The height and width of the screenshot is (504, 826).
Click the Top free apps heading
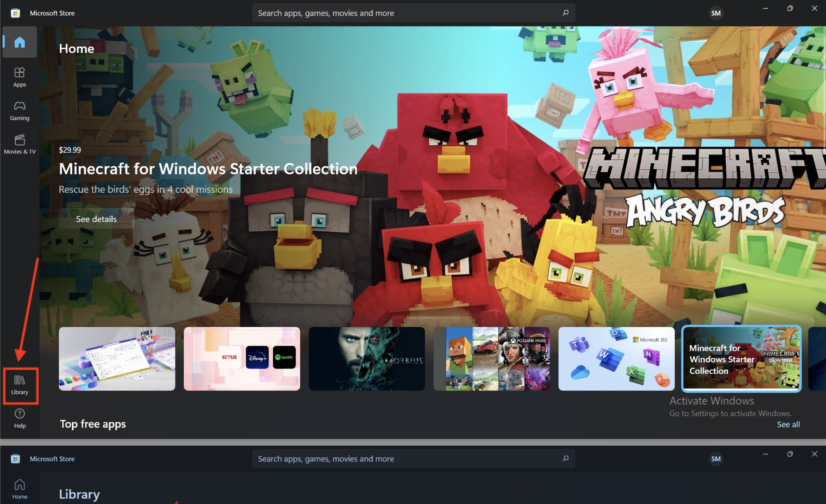(93, 424)
